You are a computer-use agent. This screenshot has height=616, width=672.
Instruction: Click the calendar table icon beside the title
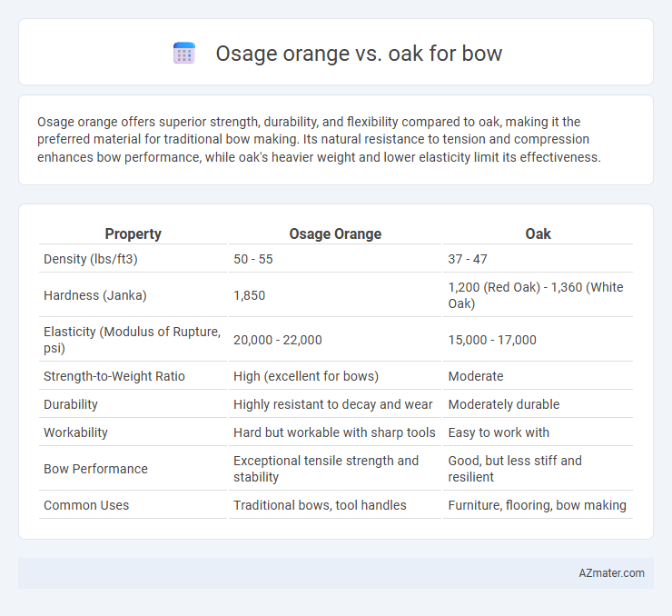pyautogui.click(x=184, y=54)
